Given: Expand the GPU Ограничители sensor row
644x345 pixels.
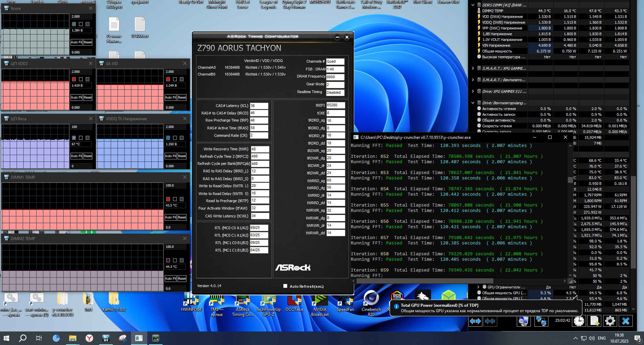Looking at the screenshot, I should [x=478, y=287].
